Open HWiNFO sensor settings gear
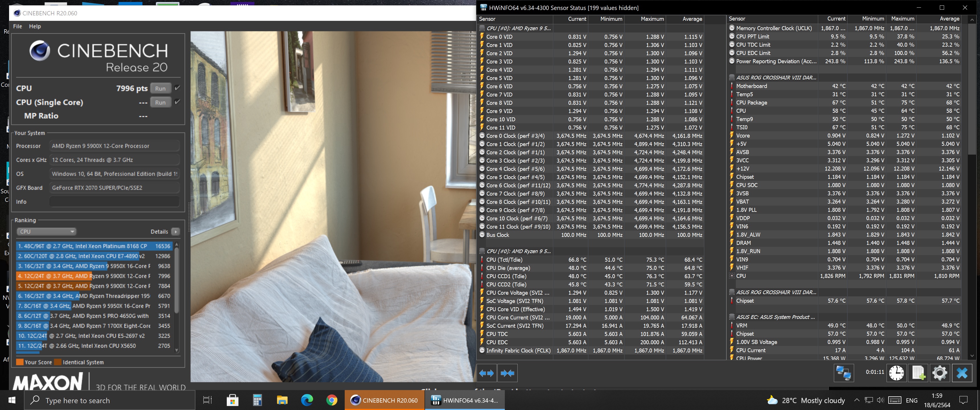The image size is (980, 410). point(940,373)
